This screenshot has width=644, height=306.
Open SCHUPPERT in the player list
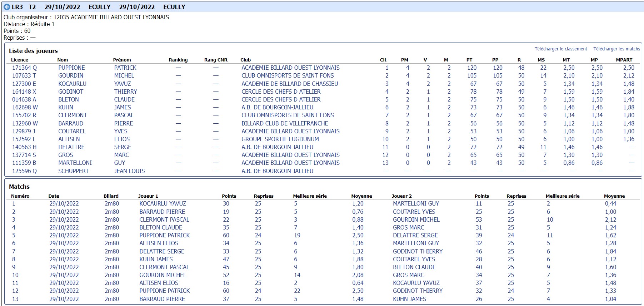tap(73, 171)
